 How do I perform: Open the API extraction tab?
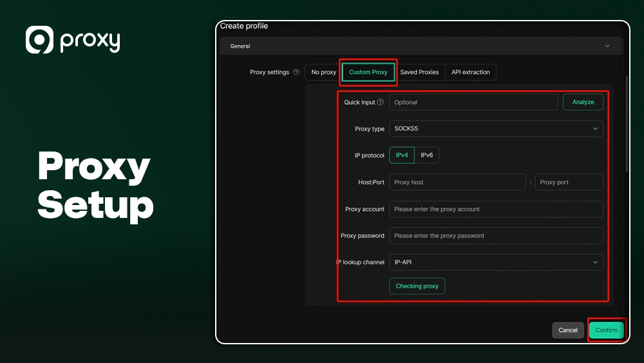(471, 72)
